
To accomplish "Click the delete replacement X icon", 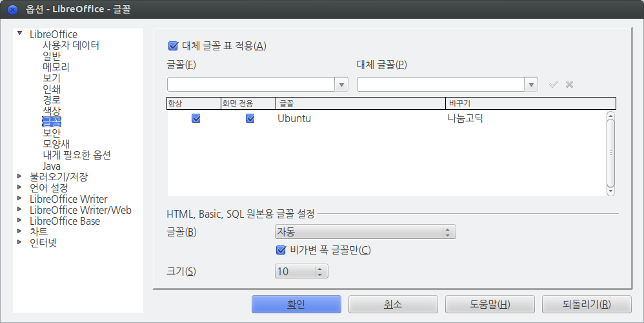I will coord(569,84).
